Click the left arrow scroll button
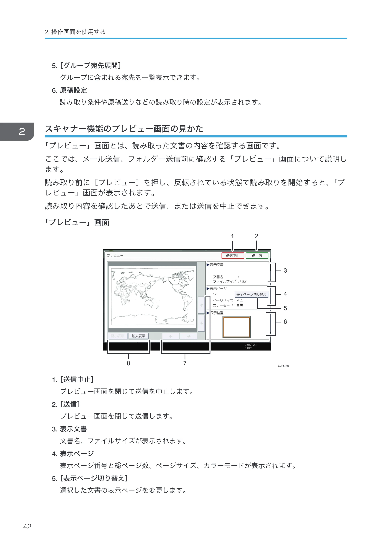This screenshot has width=392, height=554. [x=171, y=336]
